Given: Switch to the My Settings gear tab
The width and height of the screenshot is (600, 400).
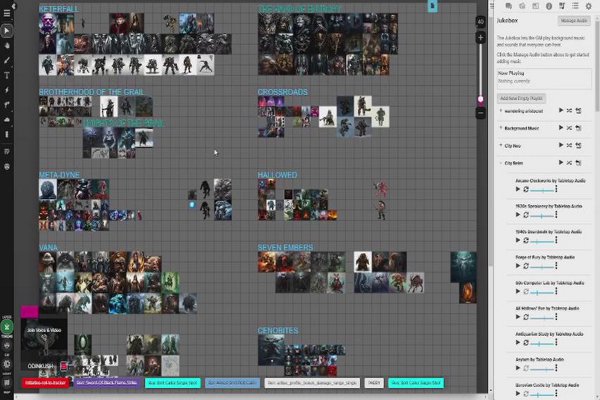Looking at the screenshot, I should click(x=589, y=6).
